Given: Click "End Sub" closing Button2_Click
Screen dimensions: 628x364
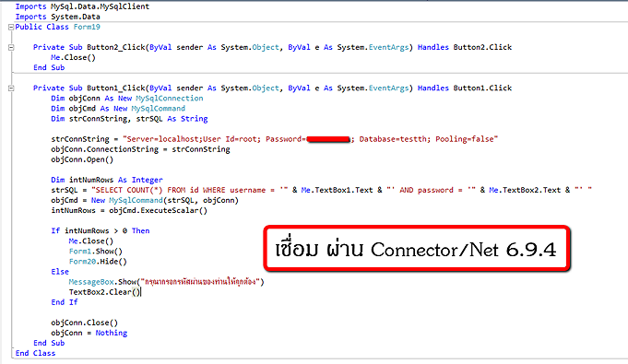Looking at the screenshot, I should click(x=49, y=67).
